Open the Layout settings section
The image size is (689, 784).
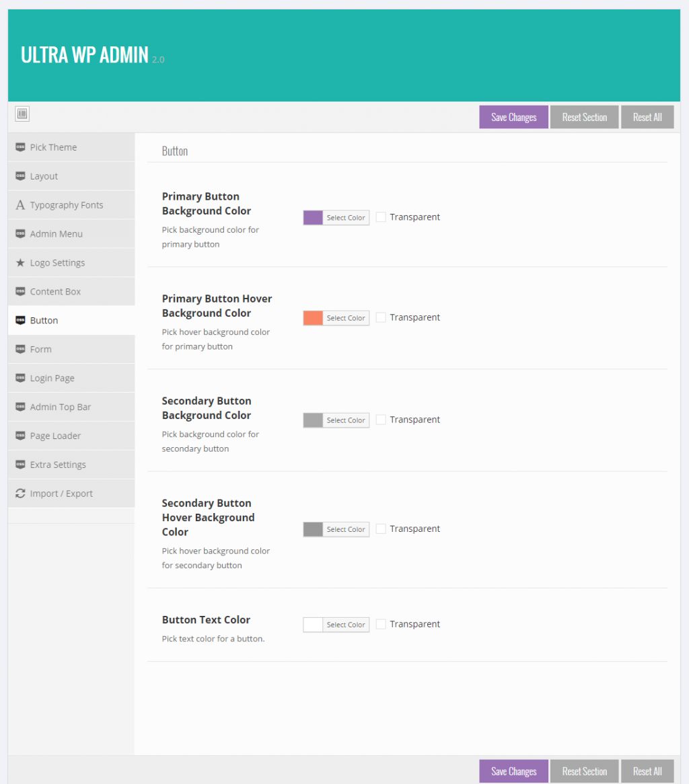tap(44, 176)
